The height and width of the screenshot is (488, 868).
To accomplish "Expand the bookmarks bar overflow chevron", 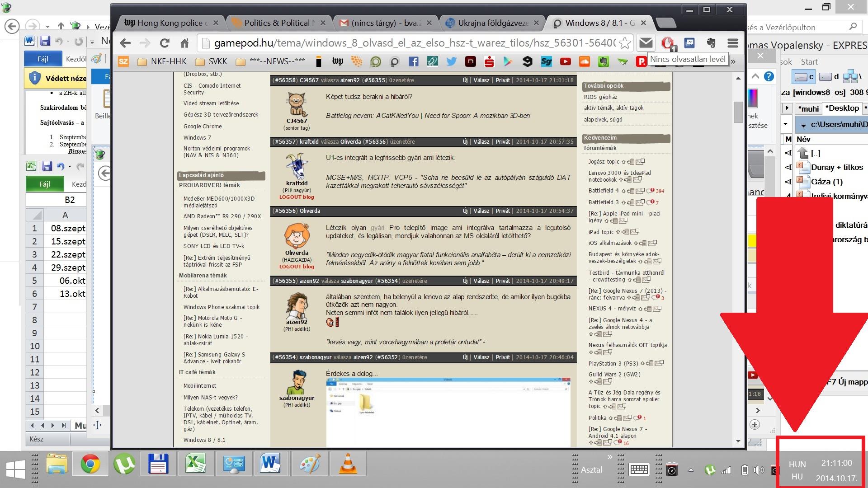I will click(x=733, y=61).
